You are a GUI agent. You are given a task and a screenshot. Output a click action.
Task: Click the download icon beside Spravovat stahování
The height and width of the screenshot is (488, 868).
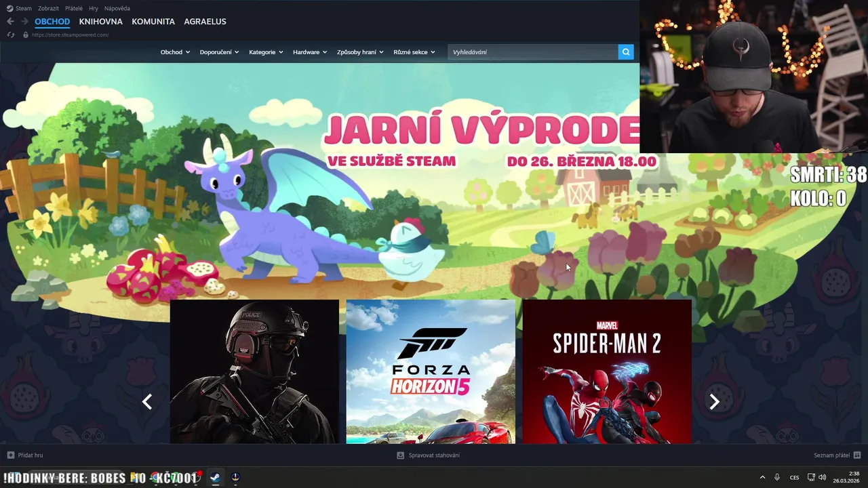point(400,455)
